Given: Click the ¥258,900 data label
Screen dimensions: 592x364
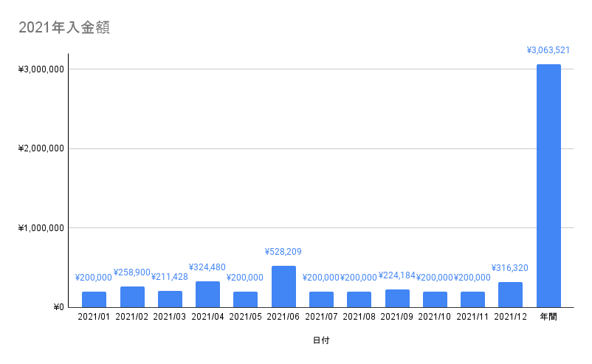Looking at the screenshot, I should coord(132,272).
